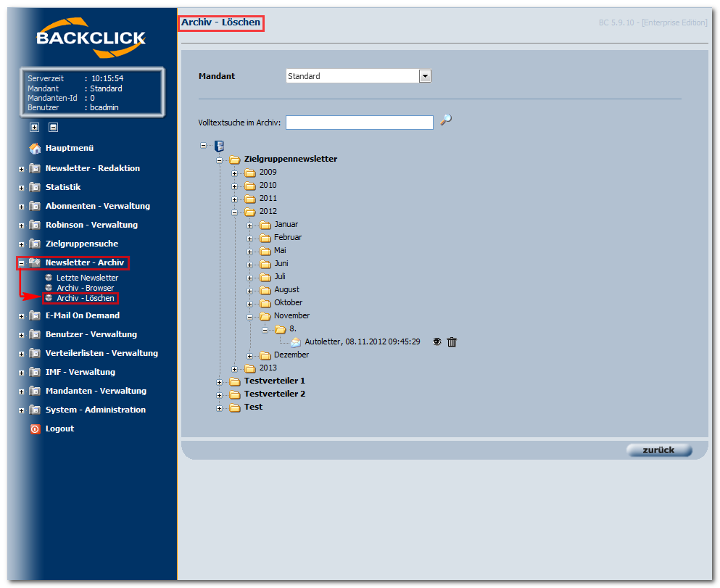Click the magnifier search icon
Viewport: 720px width, 588px height.
445,120
